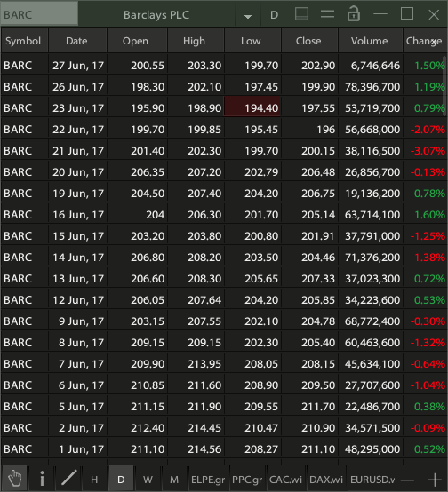Toggle the padlock lock icon
This screenshot has height=492, width=448.
[x=354, y=14]
